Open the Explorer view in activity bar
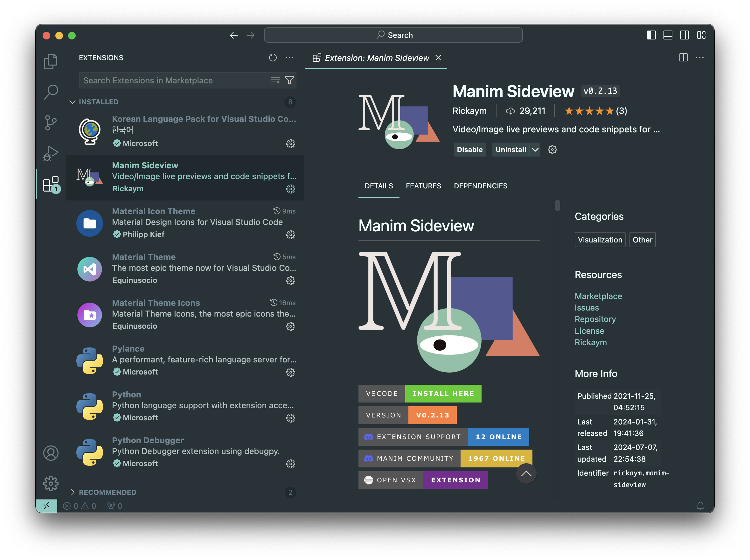Image resolution: width=750 pixels, height=560 pixels. (x=51, y=61)
